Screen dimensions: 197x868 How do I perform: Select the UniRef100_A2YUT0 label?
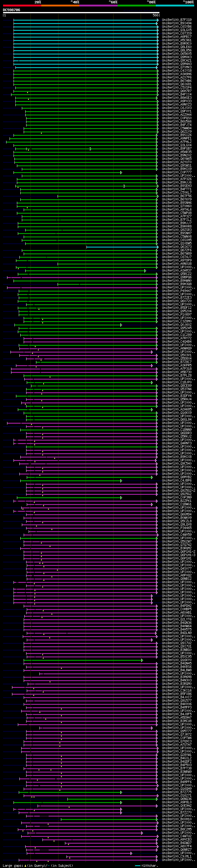(177, 162)
